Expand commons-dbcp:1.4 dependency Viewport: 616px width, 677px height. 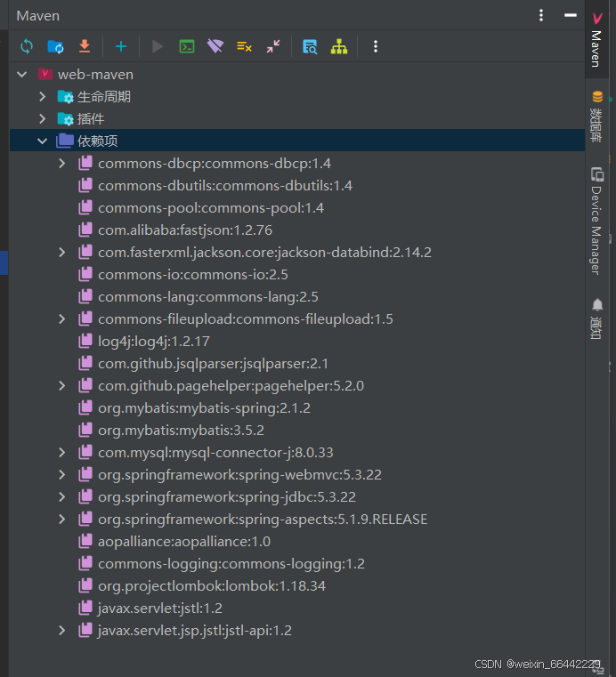point(61,163)
